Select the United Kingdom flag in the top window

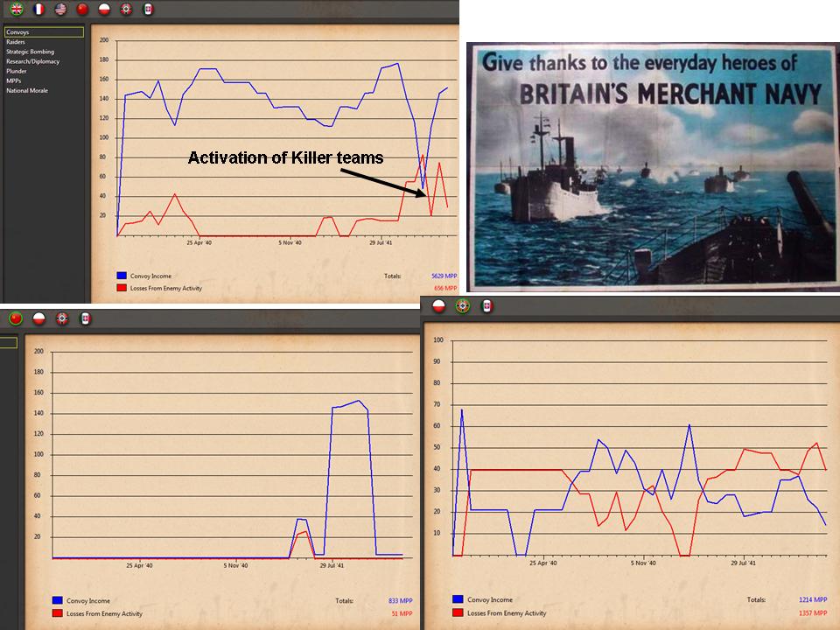17,9
